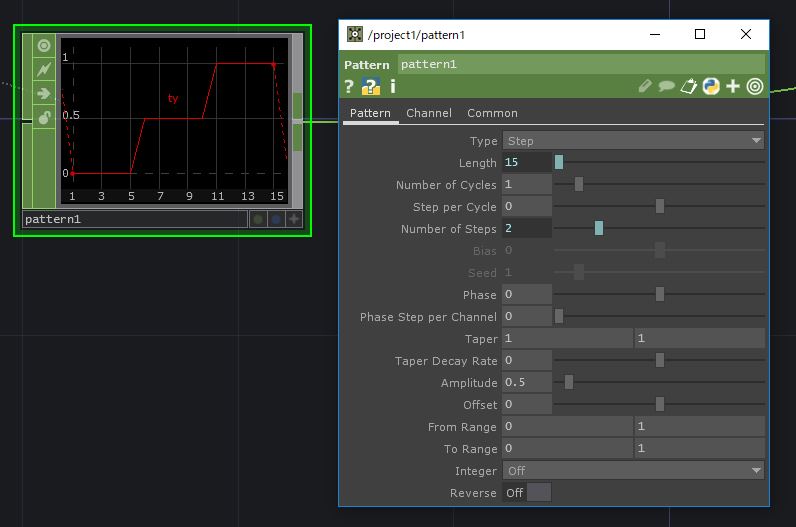The image size is (796, 527).
Task: Click the TouchDesigner window icon in title bar
Action: click(x=354, y=35)
